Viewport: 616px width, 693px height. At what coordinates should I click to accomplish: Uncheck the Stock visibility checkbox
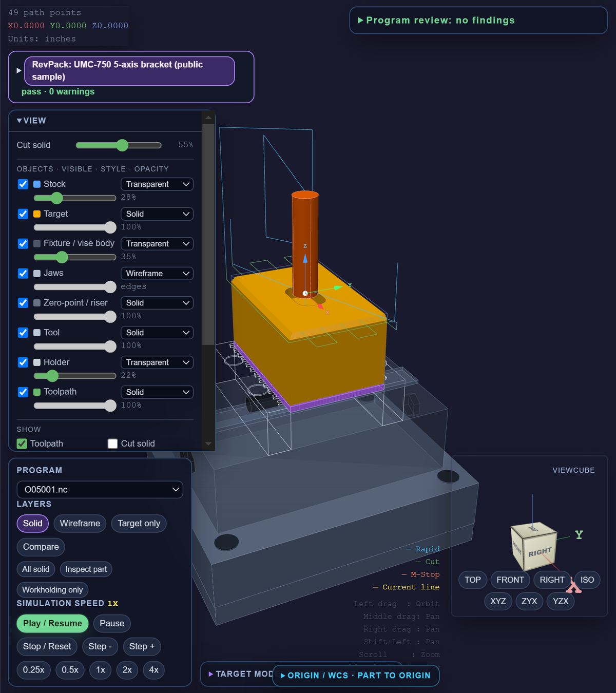(23, 184)
